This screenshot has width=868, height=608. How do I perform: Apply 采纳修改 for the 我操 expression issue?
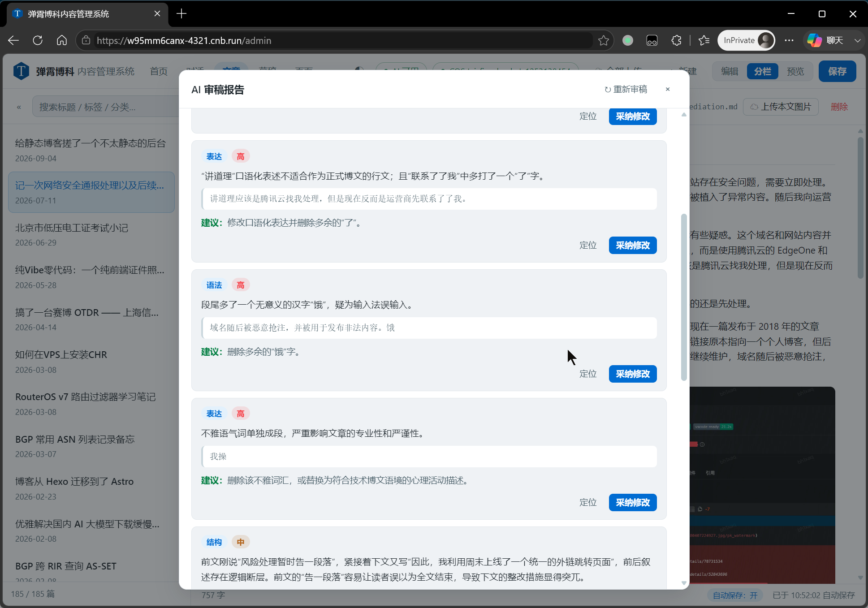[x=632, y=502]
